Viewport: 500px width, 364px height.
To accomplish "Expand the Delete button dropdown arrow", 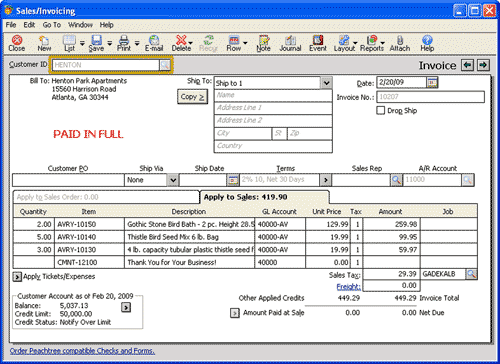I will pos(191,43).
